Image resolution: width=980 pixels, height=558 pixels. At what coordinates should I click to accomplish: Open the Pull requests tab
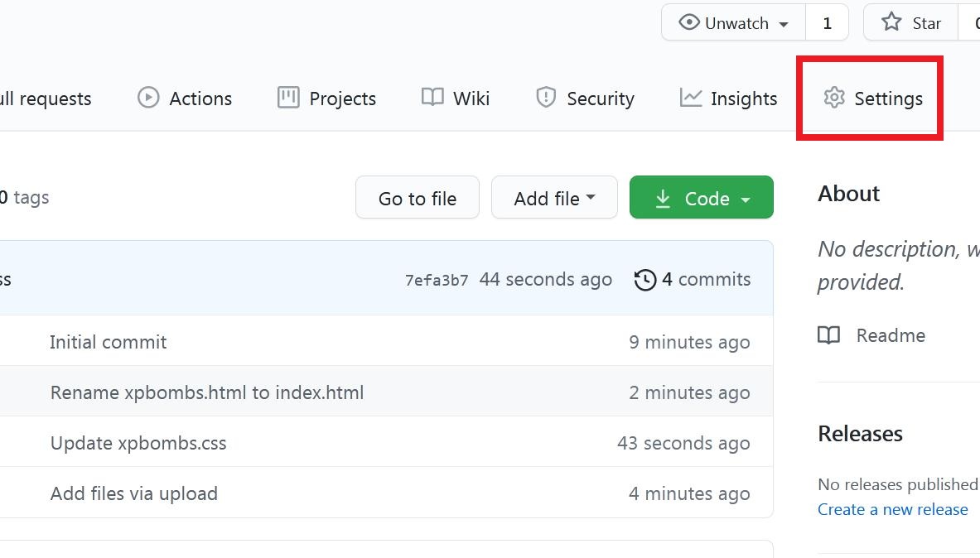point(46,99)
